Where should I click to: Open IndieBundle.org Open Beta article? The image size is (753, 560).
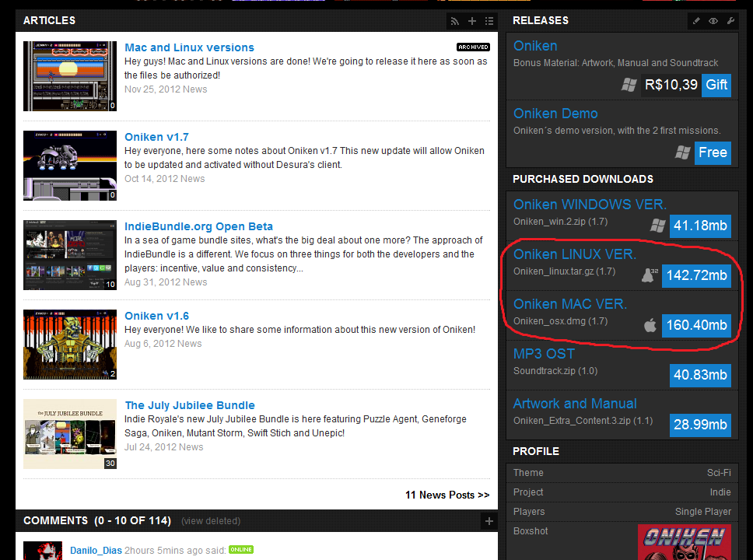(198, 226)
